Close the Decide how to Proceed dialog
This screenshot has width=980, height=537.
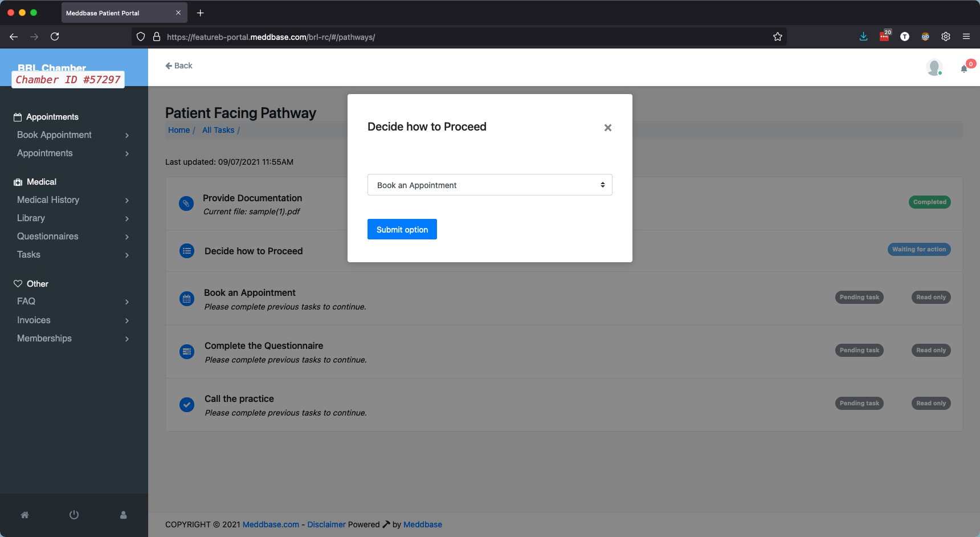point(608,128)
